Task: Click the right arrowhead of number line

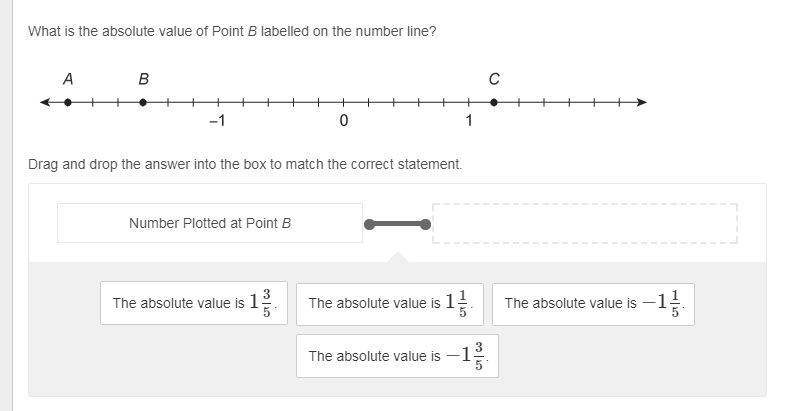Action: click(642, 102)
